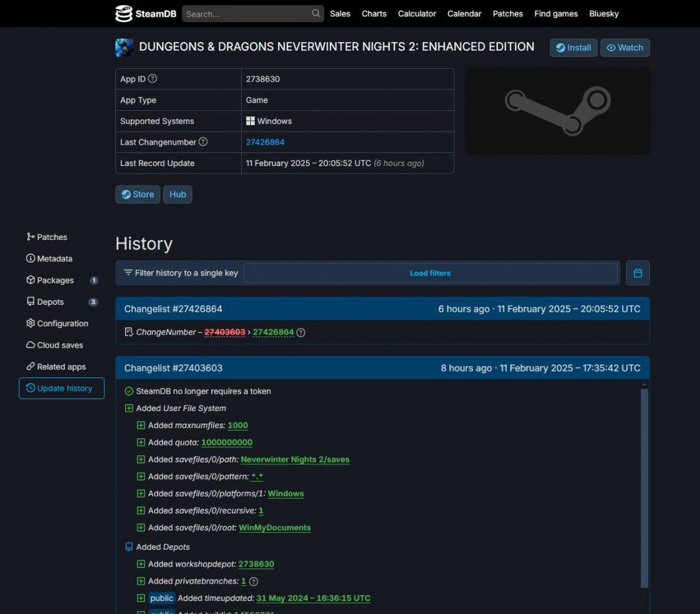Click the Last Changenumber help icon

(203, 141)
